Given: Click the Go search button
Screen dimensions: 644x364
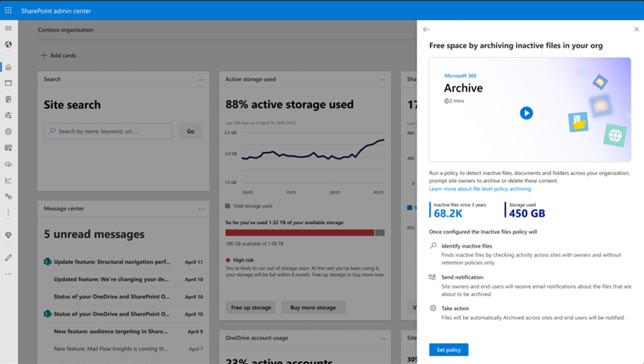Looking at the screenshot, I should (191, 131).
